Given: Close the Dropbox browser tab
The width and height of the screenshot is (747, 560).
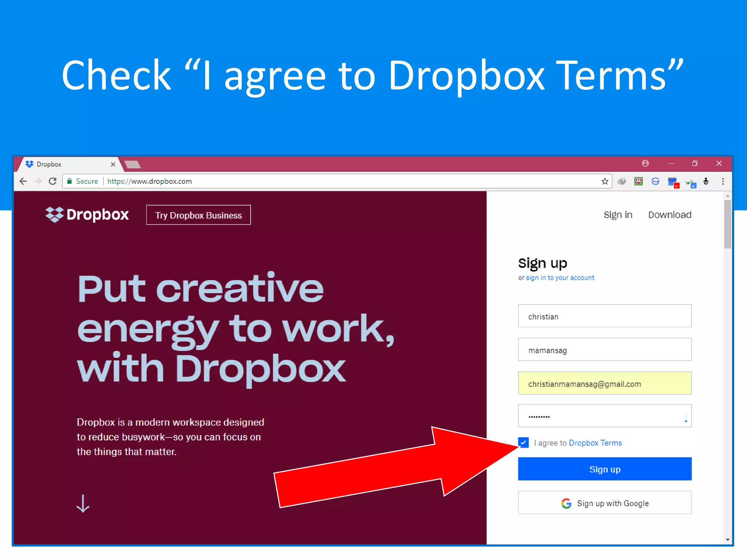Looking at the screenshot, I should point(113,164).
